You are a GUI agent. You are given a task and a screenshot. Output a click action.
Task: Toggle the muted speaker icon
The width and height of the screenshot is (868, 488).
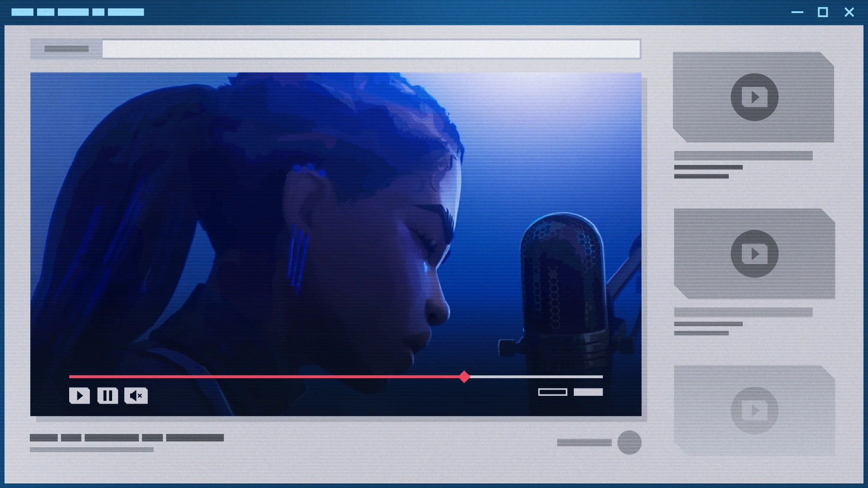coord(136,396)
